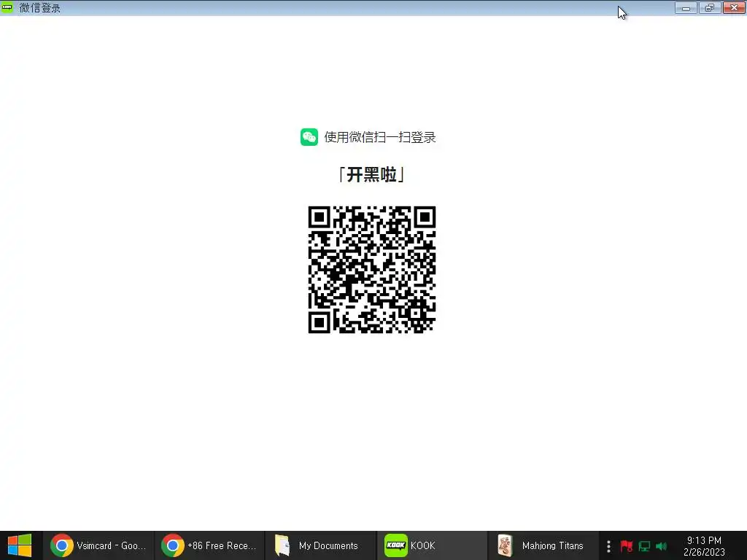
Task: Show hidden tray icons via three dots
Action: click(608, 545)
